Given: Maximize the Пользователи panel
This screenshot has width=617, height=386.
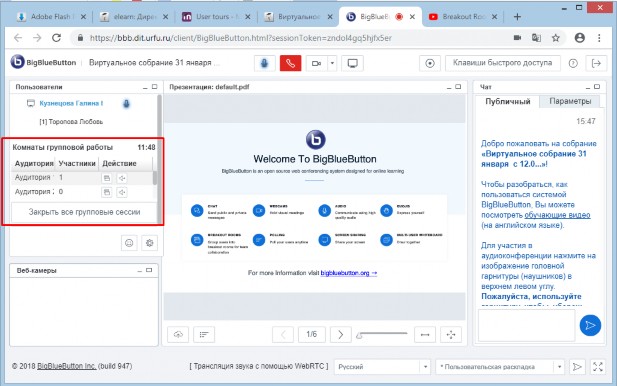Looking at the screenshot, I should pos(154,87).
